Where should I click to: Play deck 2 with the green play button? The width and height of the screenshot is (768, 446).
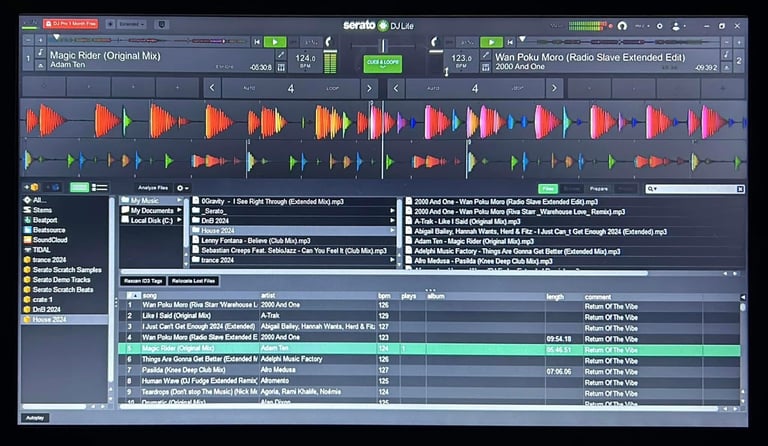click(491, 42)
